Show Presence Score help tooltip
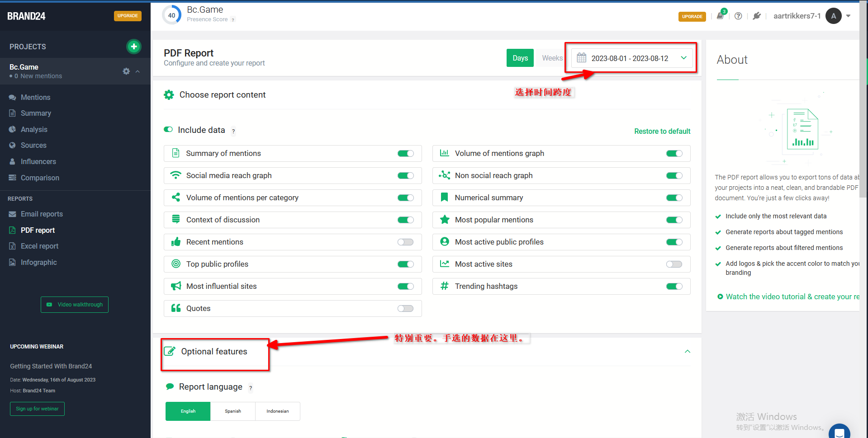The image size is (868, 438). point(233,19)
